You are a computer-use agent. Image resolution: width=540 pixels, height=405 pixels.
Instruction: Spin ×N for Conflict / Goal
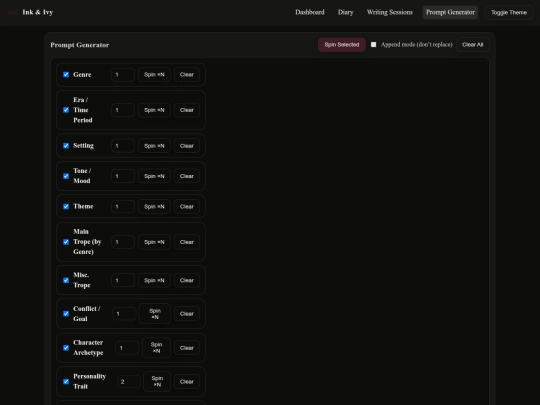tap(155, 314)
